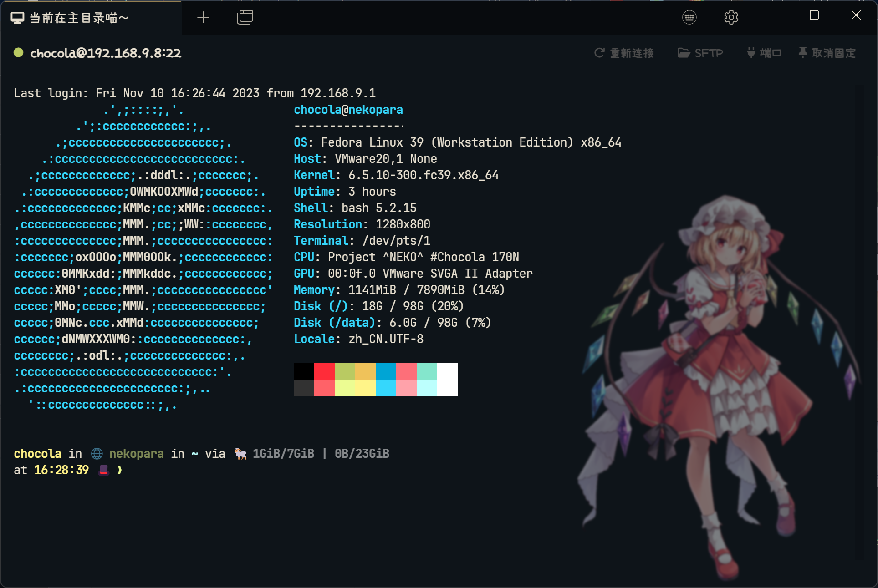This screenshot has height=588, width=878.
Task: Click the red color block in neofetch palette
Action: pos(324,371)
